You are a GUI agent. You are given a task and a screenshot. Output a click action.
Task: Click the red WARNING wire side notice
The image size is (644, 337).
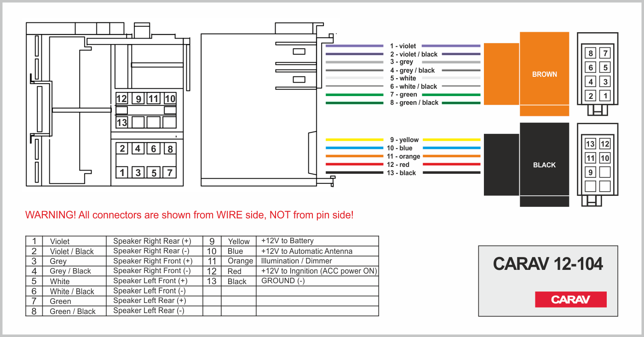(x=190, y=215)
